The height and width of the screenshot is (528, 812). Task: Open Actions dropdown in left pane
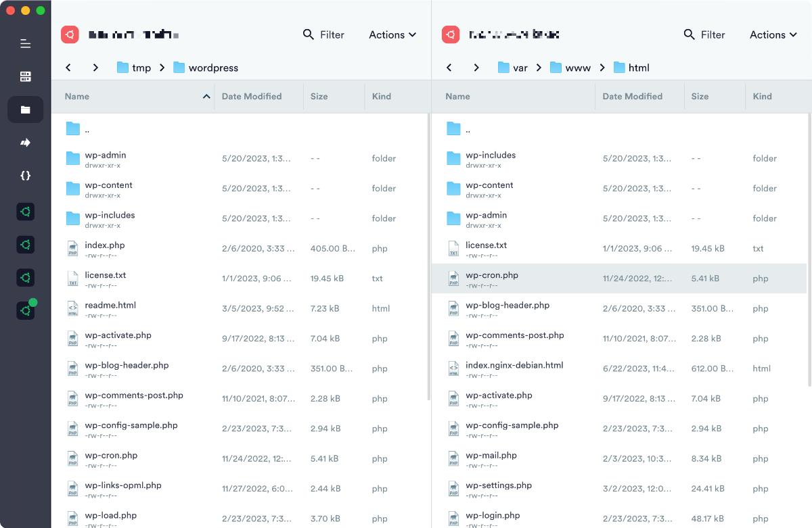pyautogui.click(x=392, y=34)
